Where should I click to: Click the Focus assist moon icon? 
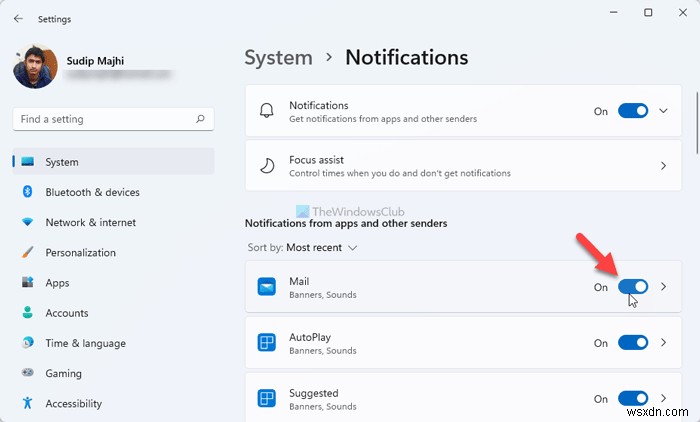point(267,166)
